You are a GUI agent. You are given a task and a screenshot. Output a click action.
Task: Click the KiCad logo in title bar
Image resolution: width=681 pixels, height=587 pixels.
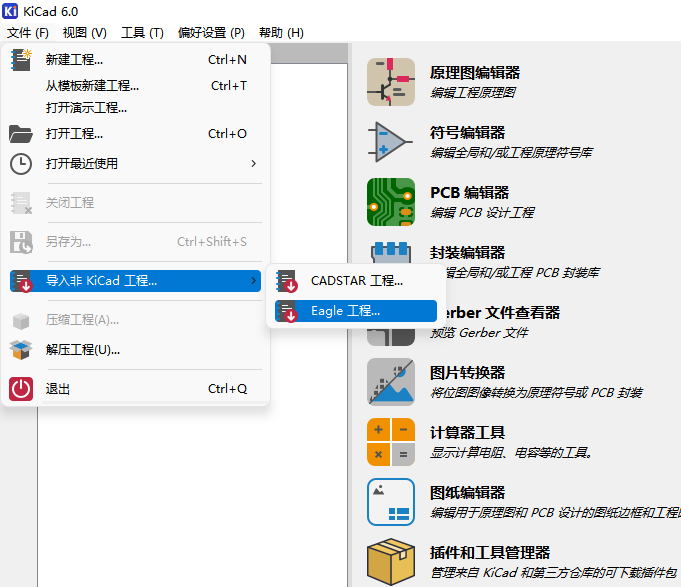[10, 11]
